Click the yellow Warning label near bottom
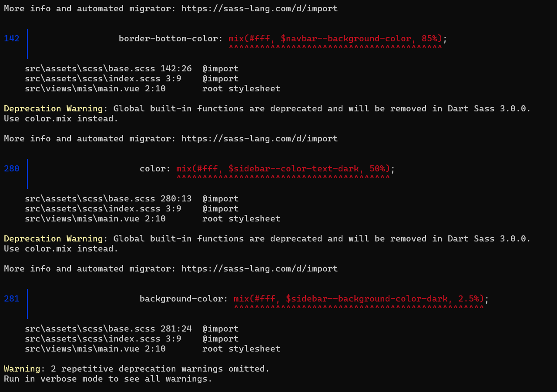 coord(22,369)
